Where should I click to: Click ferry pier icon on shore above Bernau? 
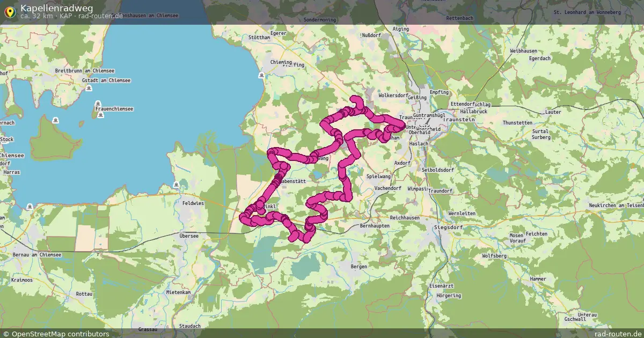pos(29,207)
